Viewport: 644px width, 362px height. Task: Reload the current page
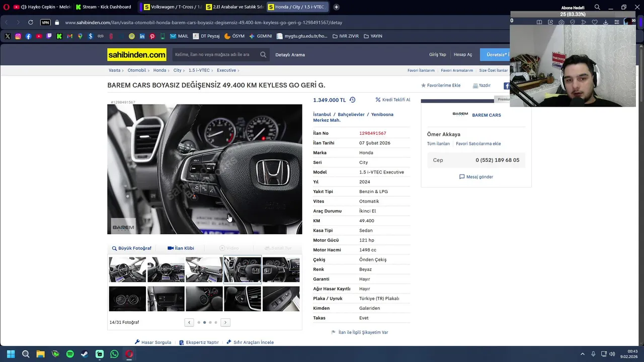31,23
